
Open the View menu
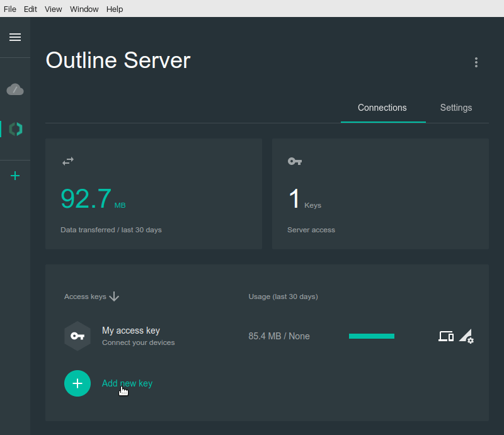click(x=54, y=9)
